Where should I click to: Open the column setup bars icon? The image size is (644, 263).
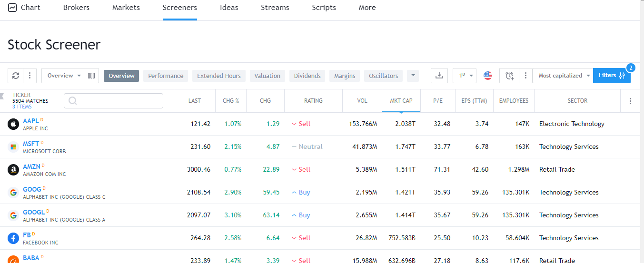91,76
